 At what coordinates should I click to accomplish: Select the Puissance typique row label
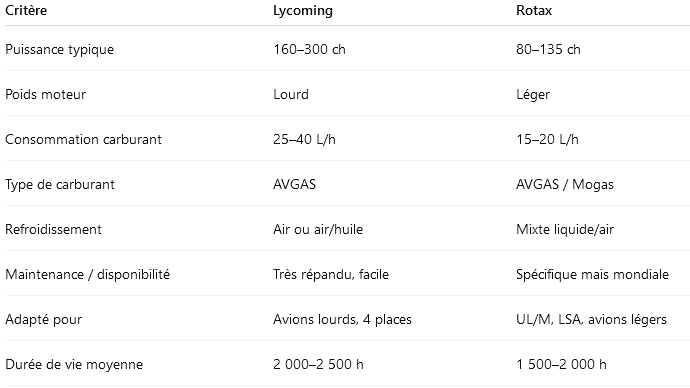click(59, 49)
